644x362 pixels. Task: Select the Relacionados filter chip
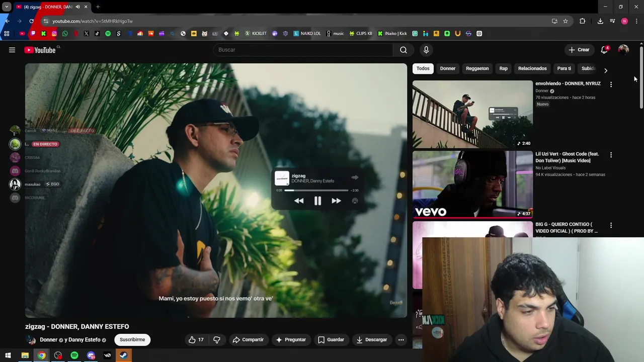point(532,68)
